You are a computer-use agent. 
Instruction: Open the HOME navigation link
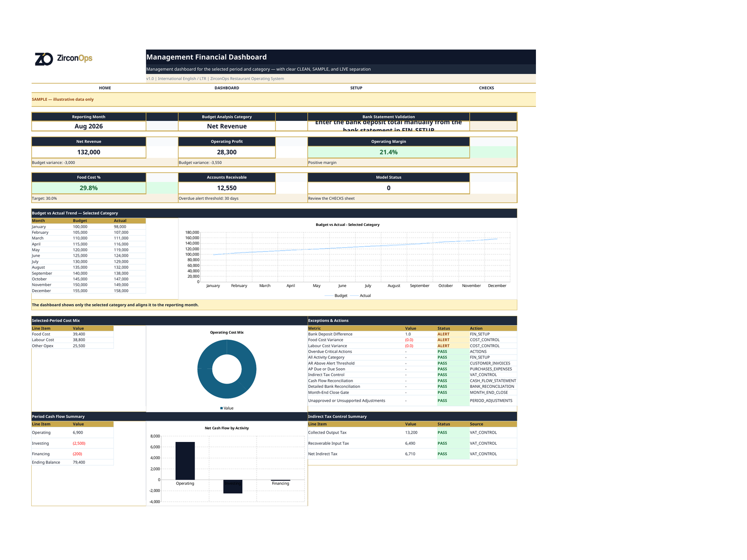[x=105, y=88]
